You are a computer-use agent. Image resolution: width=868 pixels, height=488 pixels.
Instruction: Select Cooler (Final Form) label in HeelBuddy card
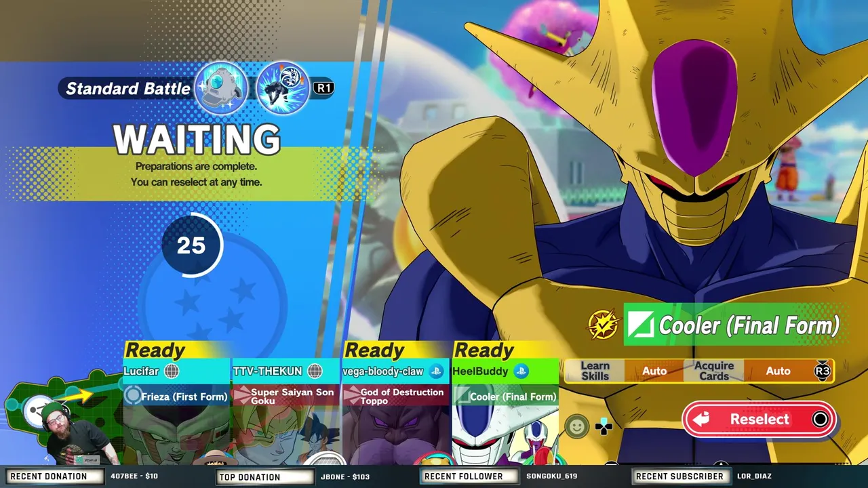click(x=513, y=396)
